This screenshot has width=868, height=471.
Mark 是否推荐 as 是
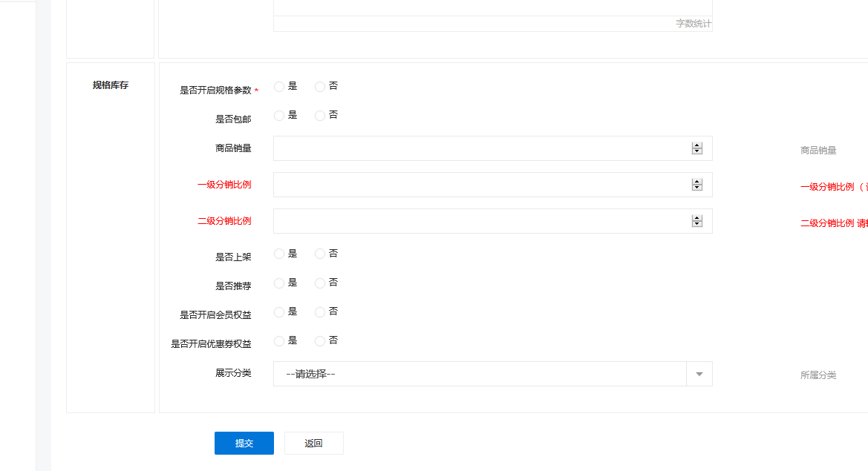(x=279, y=283)
